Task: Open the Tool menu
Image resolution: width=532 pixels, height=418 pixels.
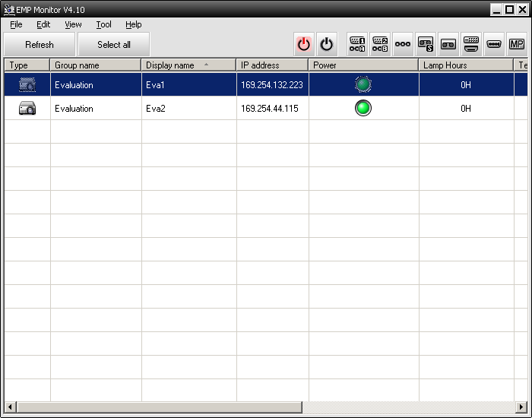Action: pyautogui.click(x=103, y=24)
